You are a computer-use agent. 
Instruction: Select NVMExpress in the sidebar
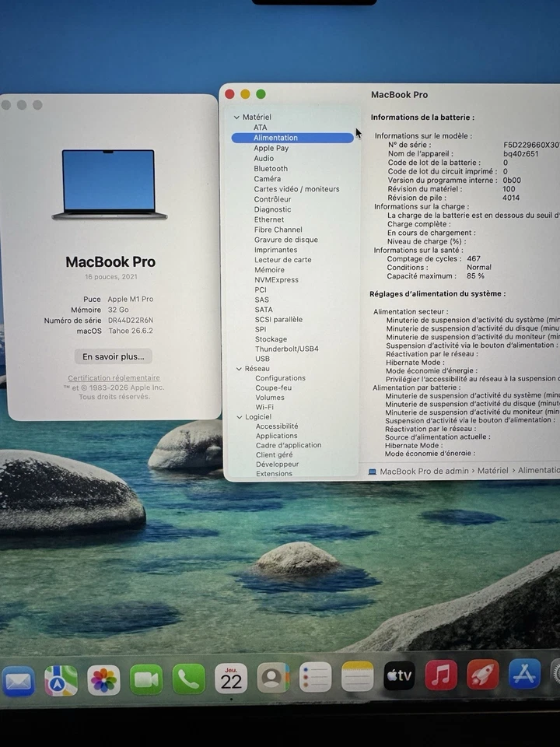coord(277,279)
